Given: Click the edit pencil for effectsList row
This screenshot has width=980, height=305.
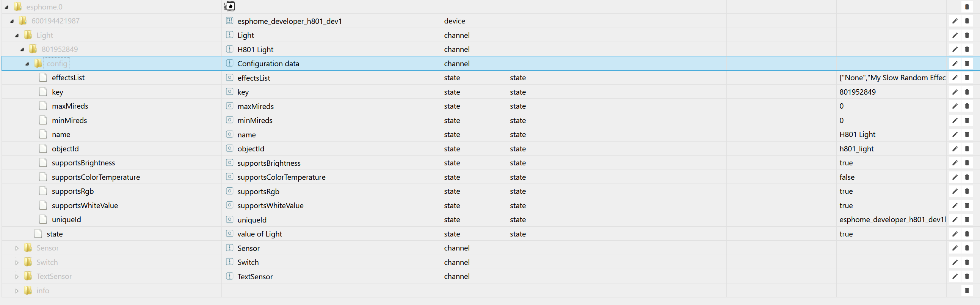Looking at the screenshot, I should pyautogui.click(x=955, y=78).
